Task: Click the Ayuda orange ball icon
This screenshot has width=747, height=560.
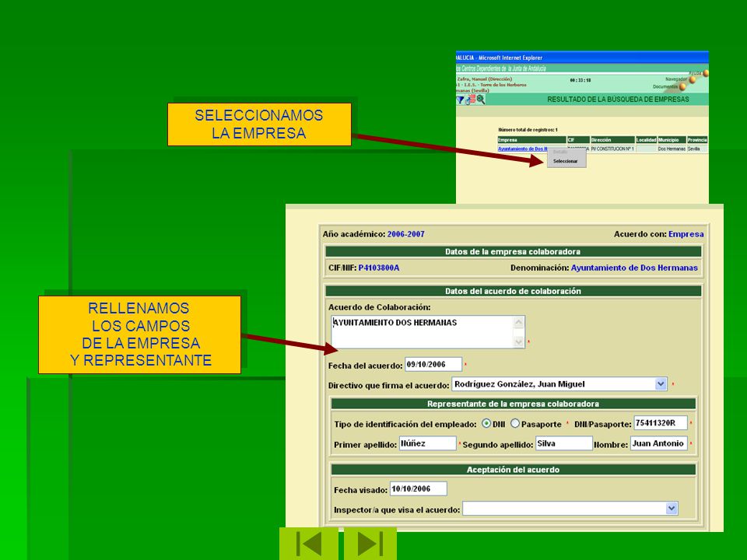Action: (706, 73)
